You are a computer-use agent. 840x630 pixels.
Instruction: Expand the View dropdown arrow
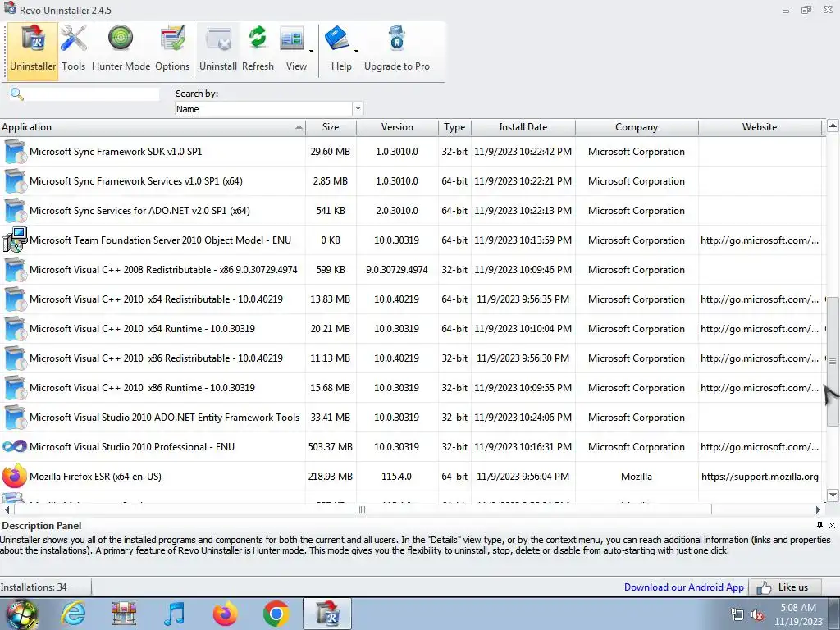coord(311,52)
